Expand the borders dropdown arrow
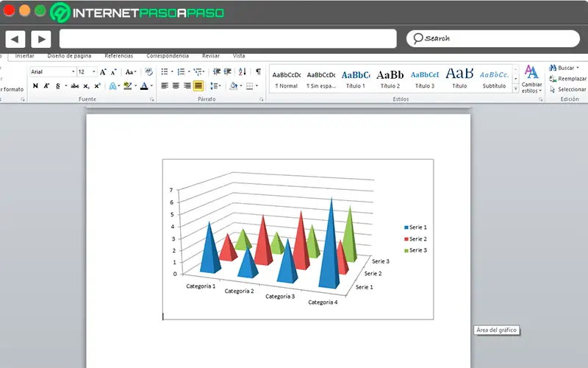The image size is (588, 368). point(257,86)
